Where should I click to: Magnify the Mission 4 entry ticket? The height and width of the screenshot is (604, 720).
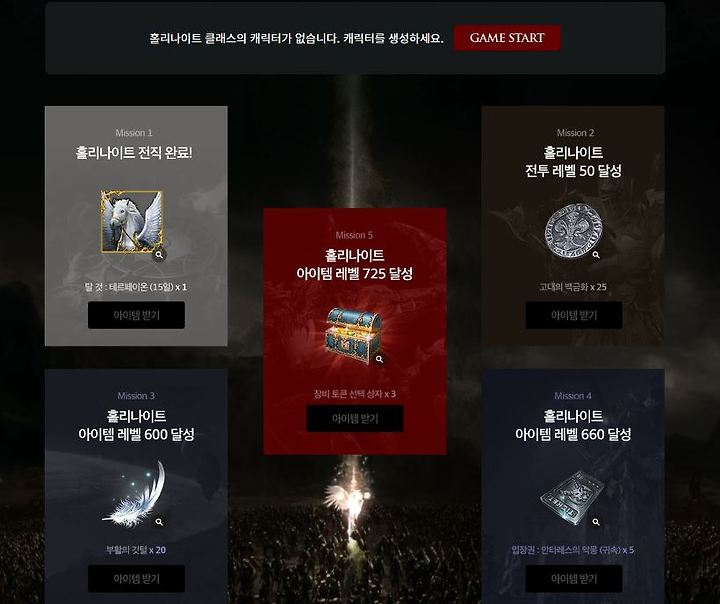coord(596,522)
